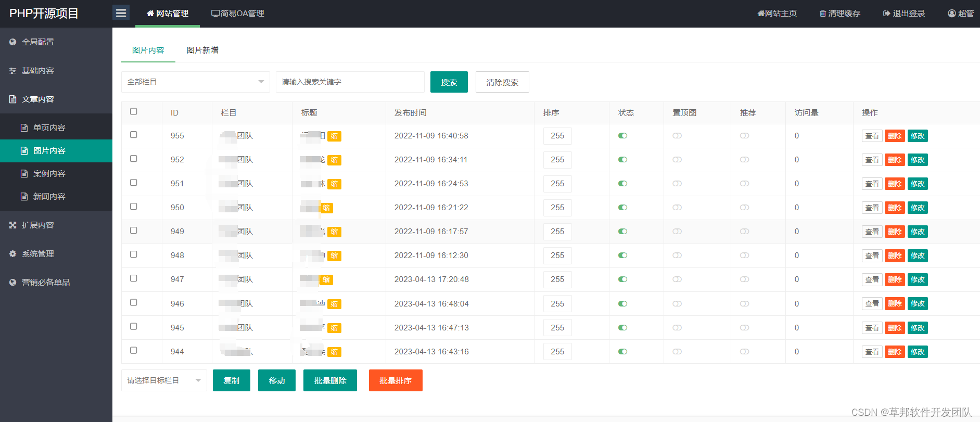
Task: Click the 缩 thumbnail badge in row 946
Action: click(x=334, y=304)
